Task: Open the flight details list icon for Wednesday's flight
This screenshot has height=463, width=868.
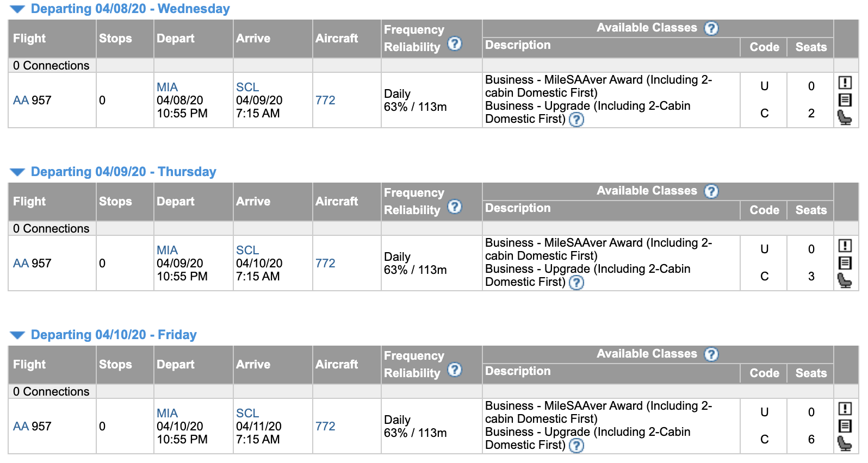Action: (845, 100)
